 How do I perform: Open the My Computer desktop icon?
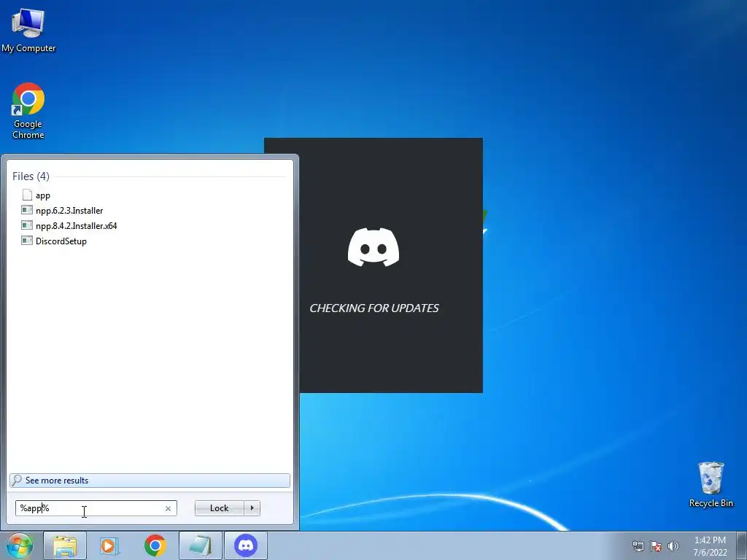click(28, 30)
